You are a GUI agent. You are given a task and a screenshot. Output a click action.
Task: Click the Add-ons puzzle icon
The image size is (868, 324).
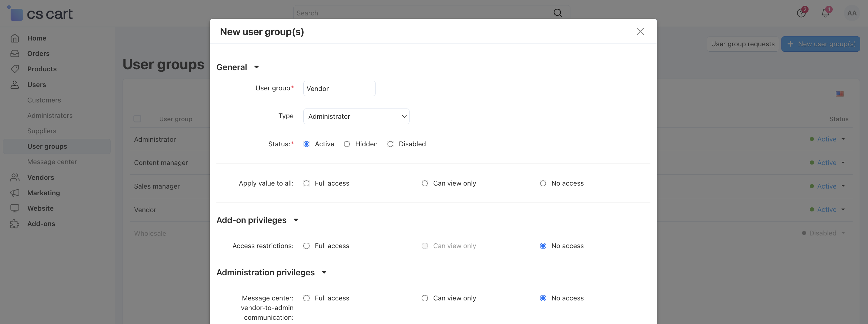14,224
